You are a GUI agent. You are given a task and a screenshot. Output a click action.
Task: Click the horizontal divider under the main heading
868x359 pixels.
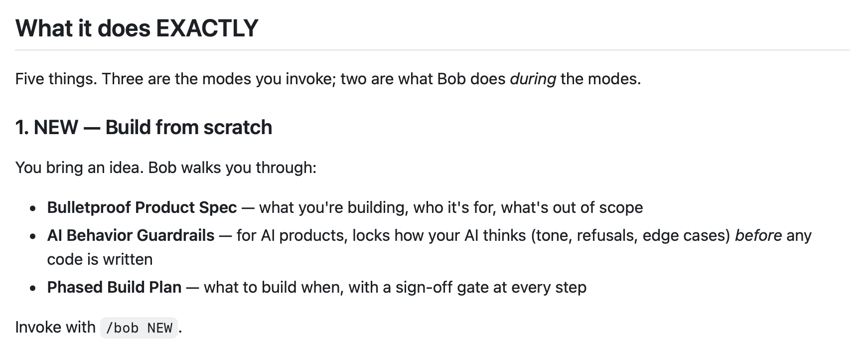(433, 50)
